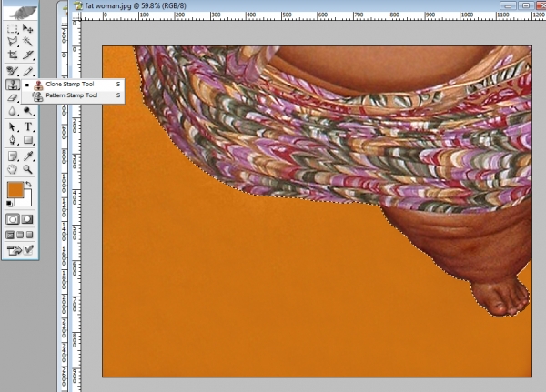Select the Eyedropper tool
Screen dimensions: 546x392
(x=27, y=156)
